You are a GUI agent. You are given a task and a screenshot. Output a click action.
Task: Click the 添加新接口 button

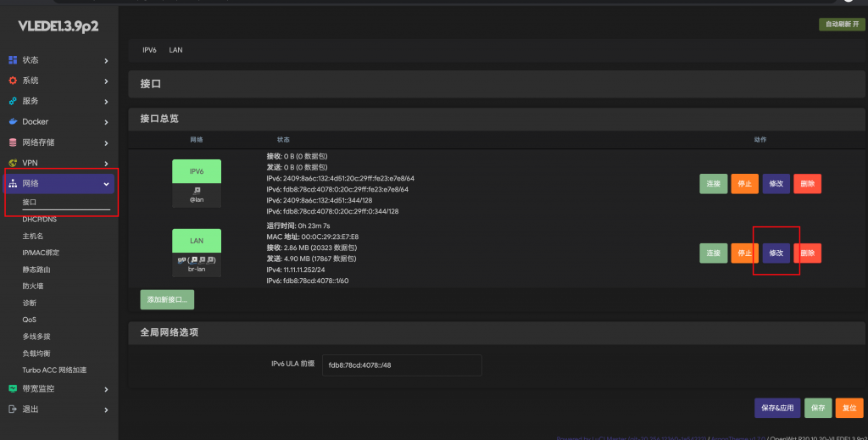[x=167, y=299]
